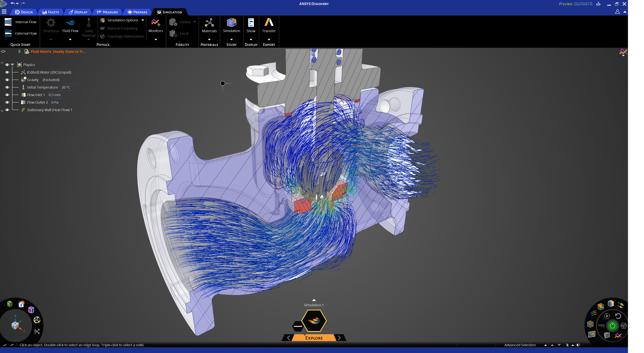Viewport: 644px width, 353px height.
Task: Collapse the Physics tree node
Action: [12, 65]
